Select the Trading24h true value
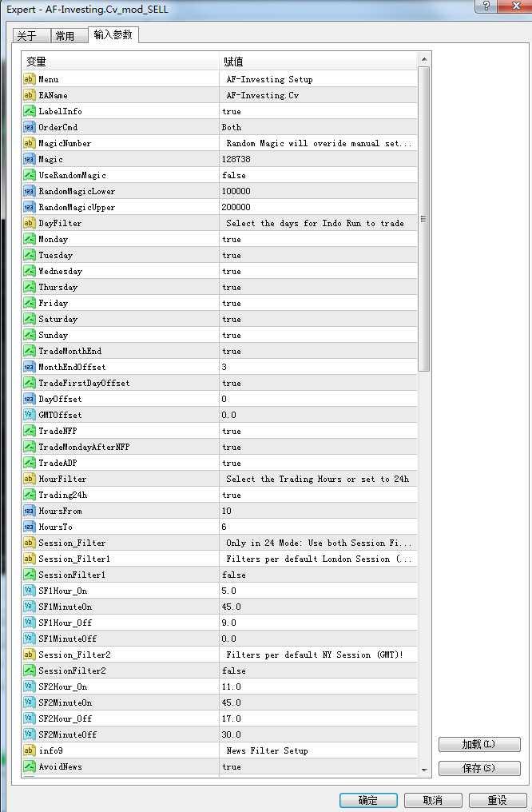 pos(319,495)
